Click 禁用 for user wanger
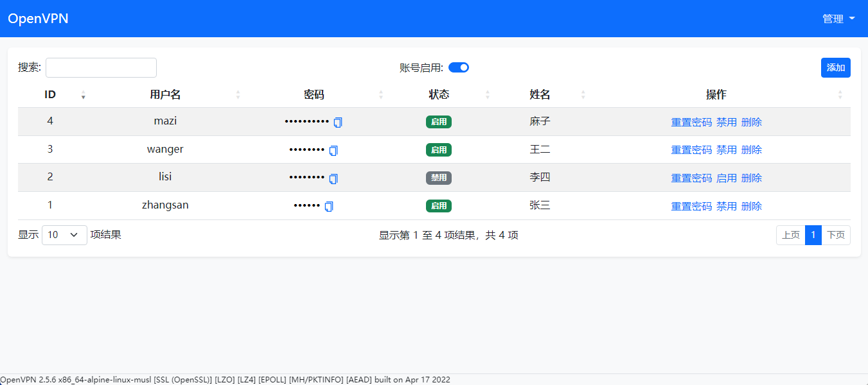The image size is (868, 385). pos(727,150)
